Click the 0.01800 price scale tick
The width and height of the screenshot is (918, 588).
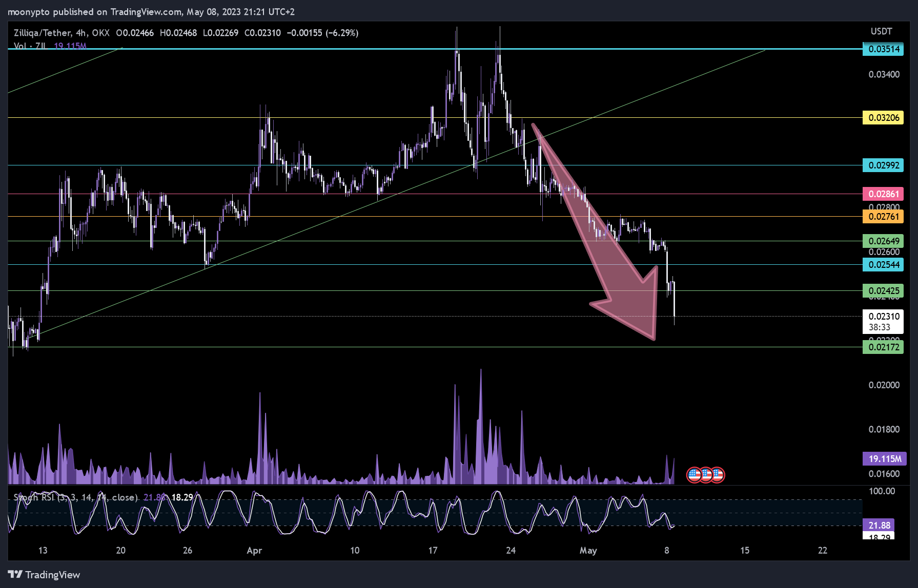point(884,429)
